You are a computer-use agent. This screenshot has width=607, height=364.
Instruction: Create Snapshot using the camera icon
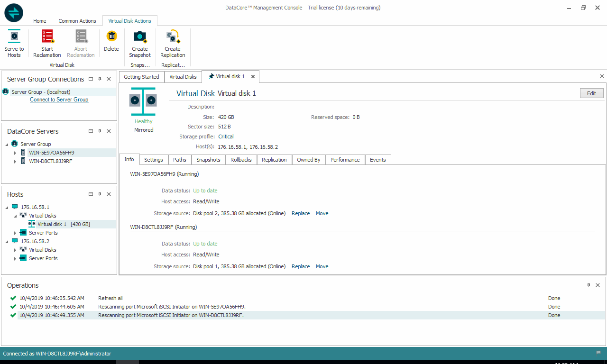pyautogui.click(x=140, y=37)
